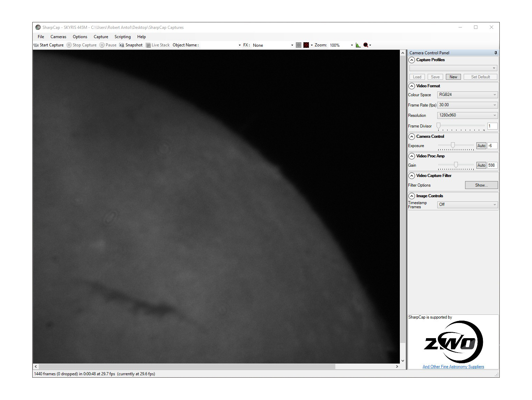Open the File menu
The width and height of the screenshot is (532, 400).
[41, 37]
